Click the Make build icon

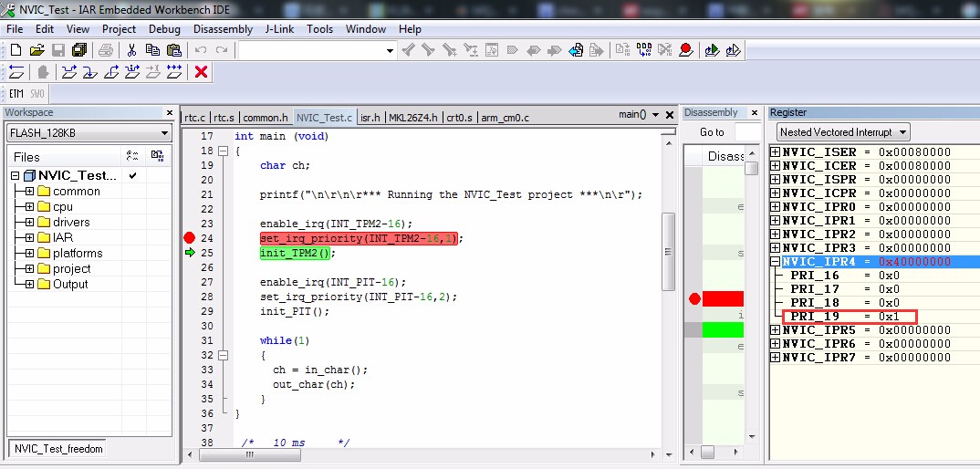[x=643, y=50]
